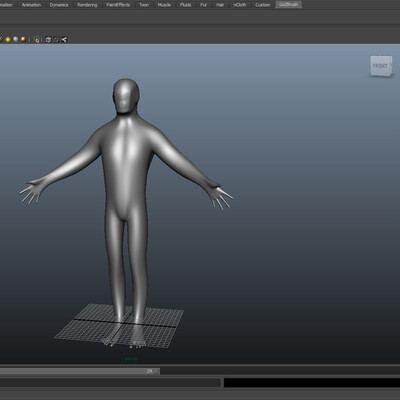Image resolution: width=400 pixels, height=400 pixels.
Task: Open the Fluids shelf tab
Action: tap(185, 5)
